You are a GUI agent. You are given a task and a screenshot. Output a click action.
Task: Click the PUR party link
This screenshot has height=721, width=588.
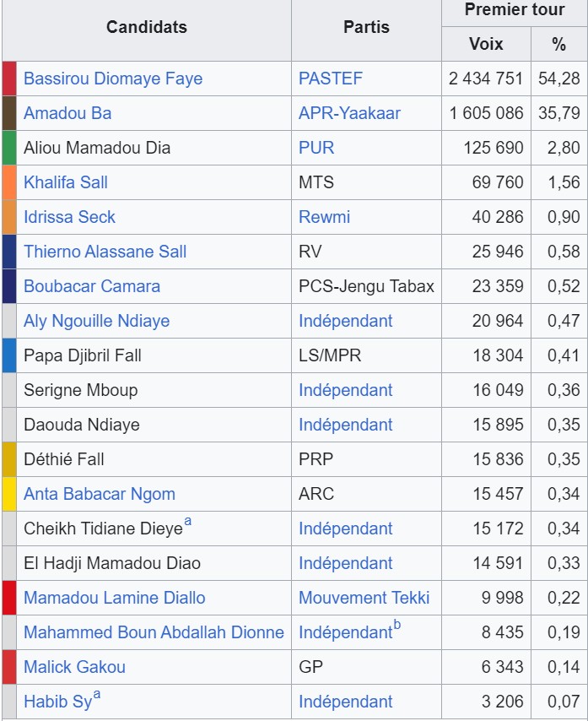(316, 148)
